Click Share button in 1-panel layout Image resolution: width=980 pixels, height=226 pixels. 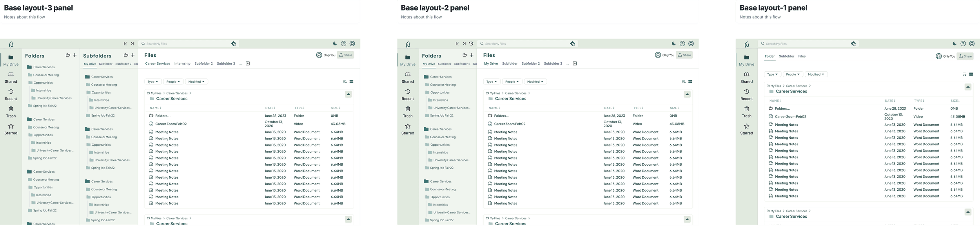[x=965, y=56]
